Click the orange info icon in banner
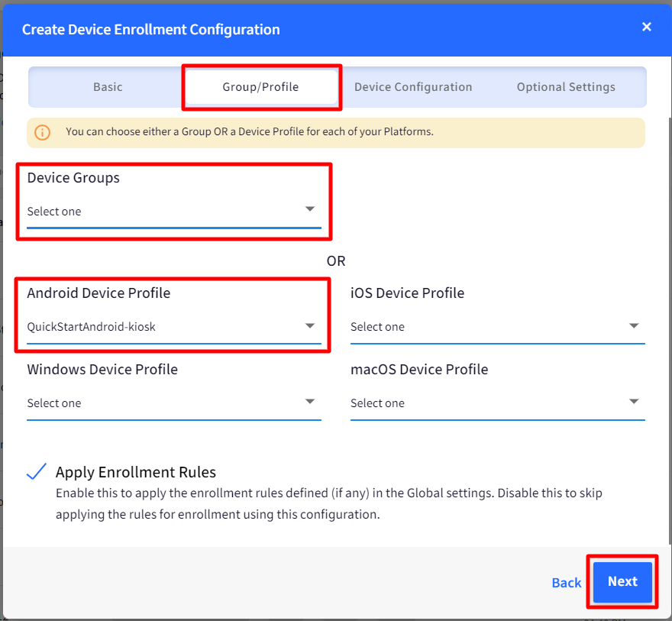This screenshot has height=621, width=672. pyautogui.click(x=43, y=132)
